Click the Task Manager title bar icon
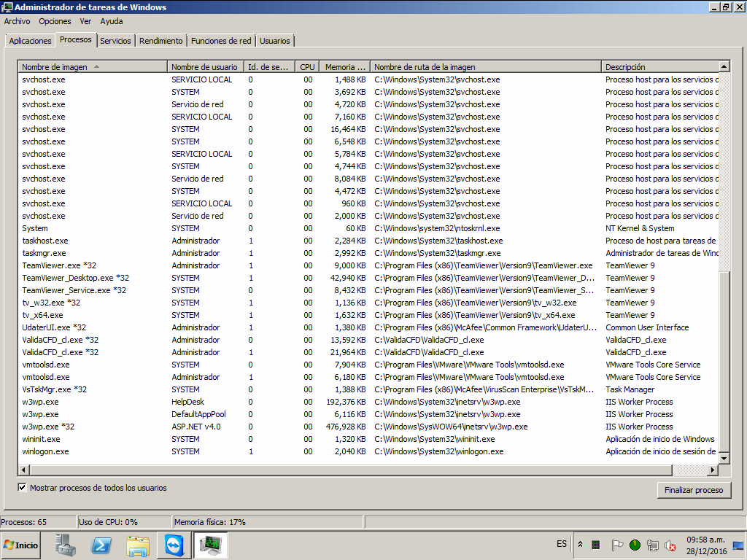The image size is (747, 560). [7, 7]
